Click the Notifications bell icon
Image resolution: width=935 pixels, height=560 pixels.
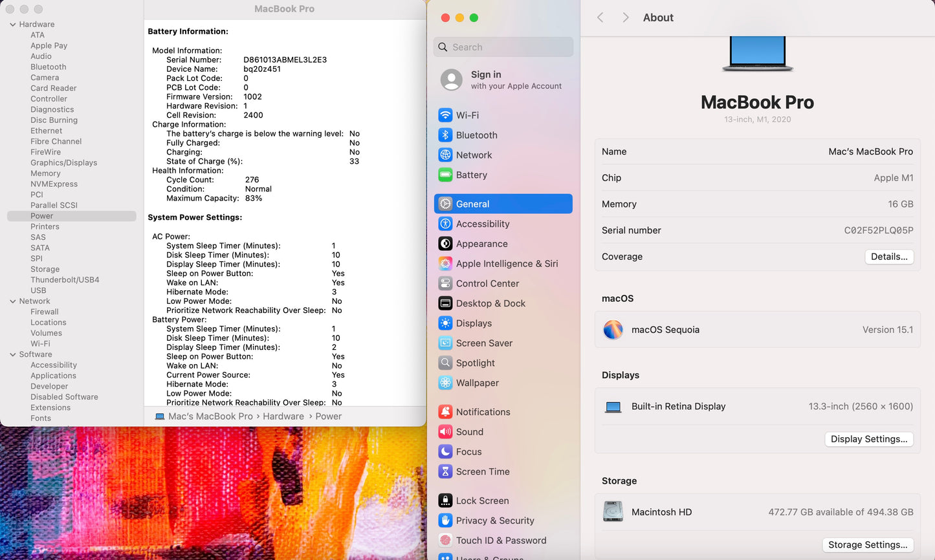pos(445,412)
